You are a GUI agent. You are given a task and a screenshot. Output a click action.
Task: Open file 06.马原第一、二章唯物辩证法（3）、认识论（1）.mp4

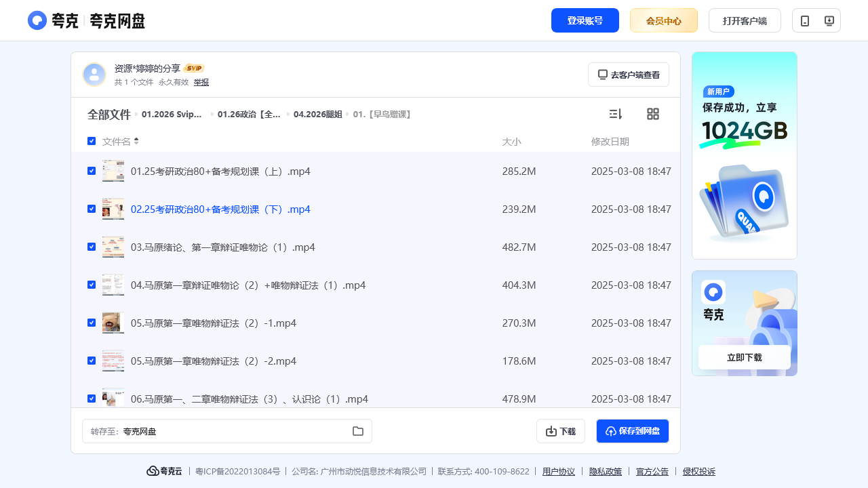pos(250,399)
